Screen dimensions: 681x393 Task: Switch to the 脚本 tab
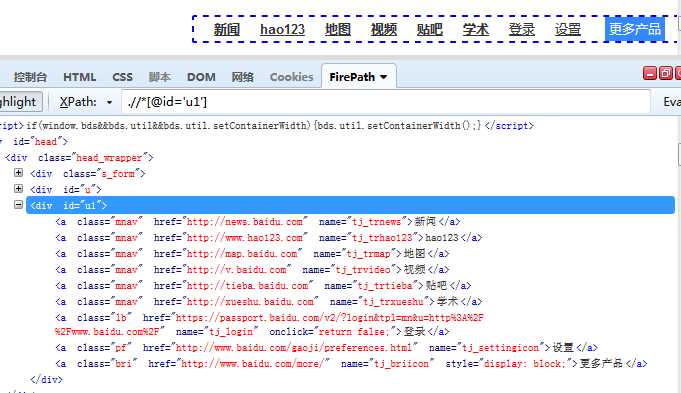(159, 77)
